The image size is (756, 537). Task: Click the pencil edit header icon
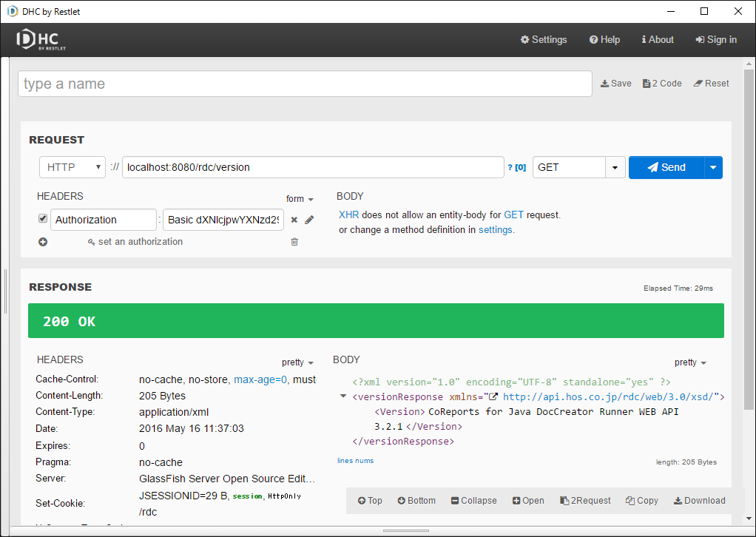pos(309,220)
